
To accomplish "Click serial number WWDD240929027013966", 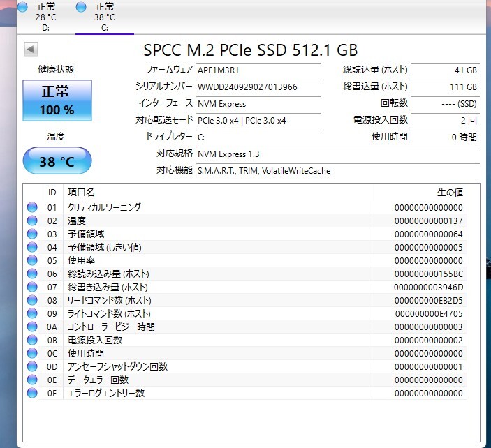I will coord(258,87).
